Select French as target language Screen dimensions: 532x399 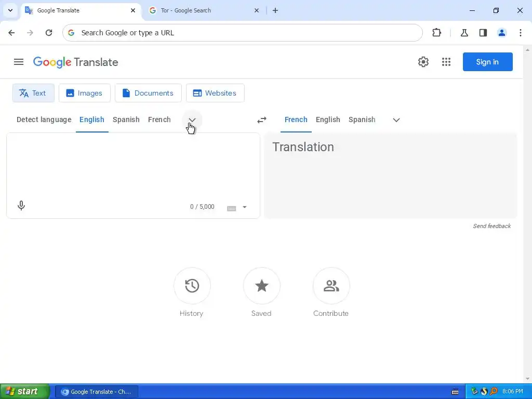pos(296,119)
